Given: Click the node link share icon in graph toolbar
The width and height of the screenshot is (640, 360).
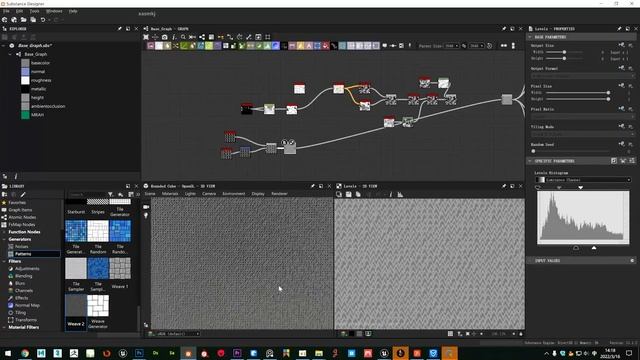Looking at the screenshot, I should coord(202,37).
